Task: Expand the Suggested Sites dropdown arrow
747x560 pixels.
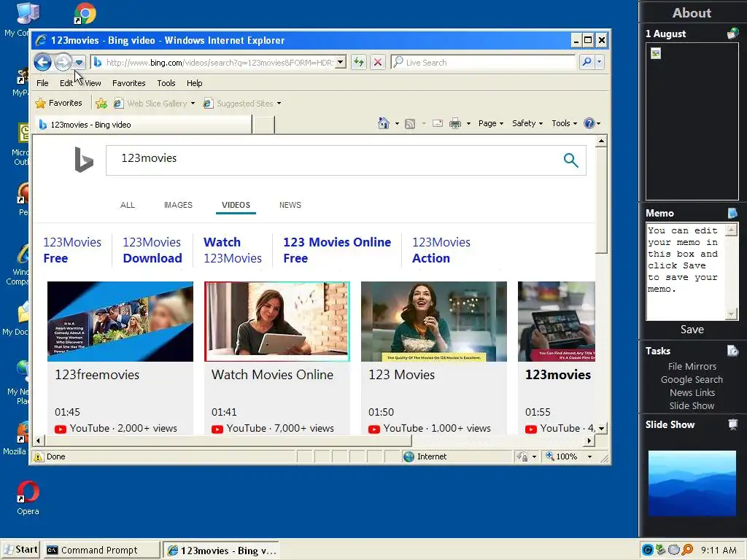Action: [x=279, y=104]
